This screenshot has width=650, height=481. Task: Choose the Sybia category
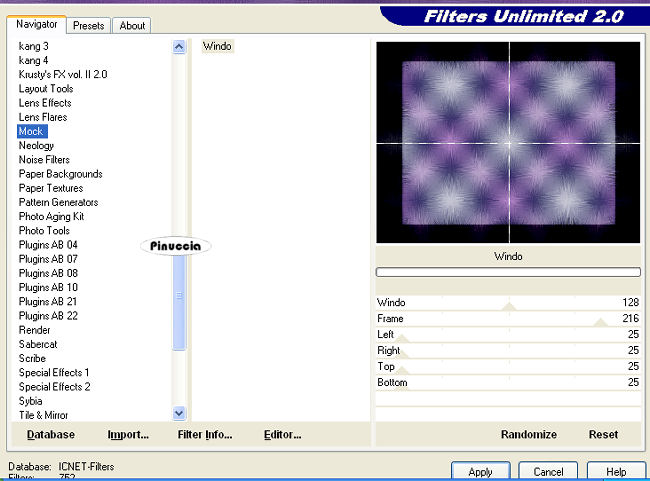(31, 401)
